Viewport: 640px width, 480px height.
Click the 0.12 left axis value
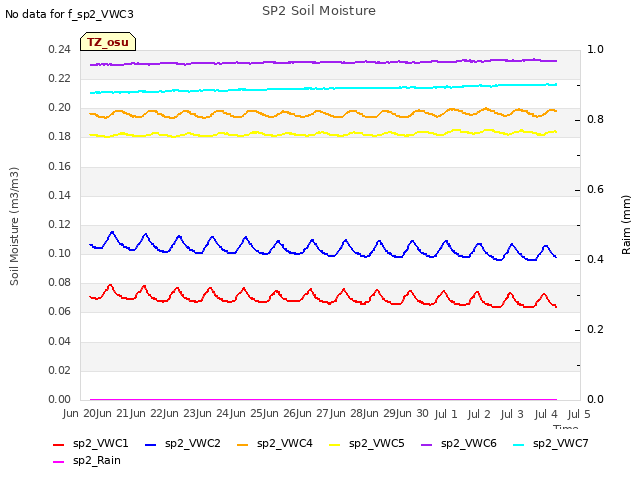[60, 224]
